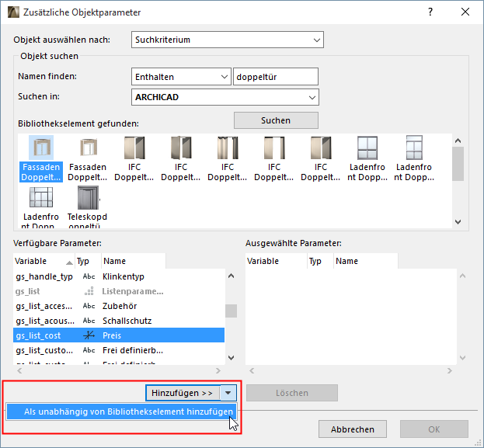Sort by the Typ column header in available parameters
This screenshot has height=448, width=484.
coord(88,261)
